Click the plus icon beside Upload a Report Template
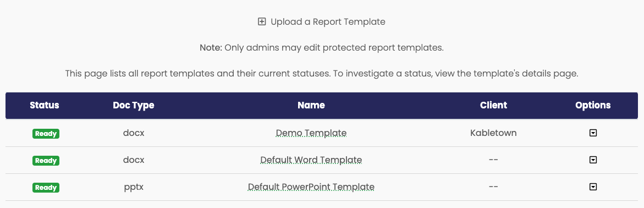The height and width of the screenshot is (208, 644). (262, 22)
